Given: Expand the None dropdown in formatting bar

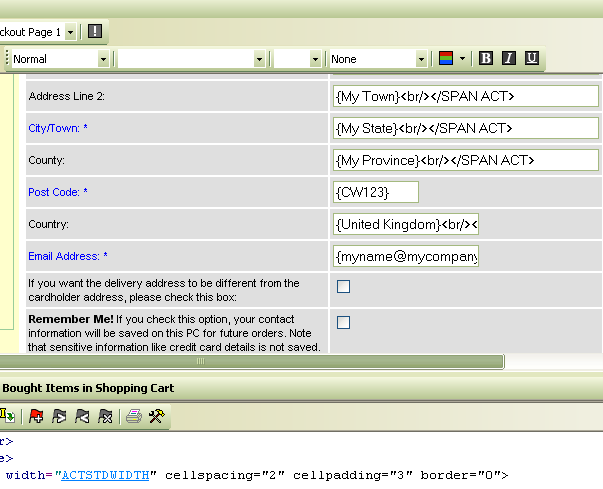Looking at the screenshot, I should (x=421, y=59).
